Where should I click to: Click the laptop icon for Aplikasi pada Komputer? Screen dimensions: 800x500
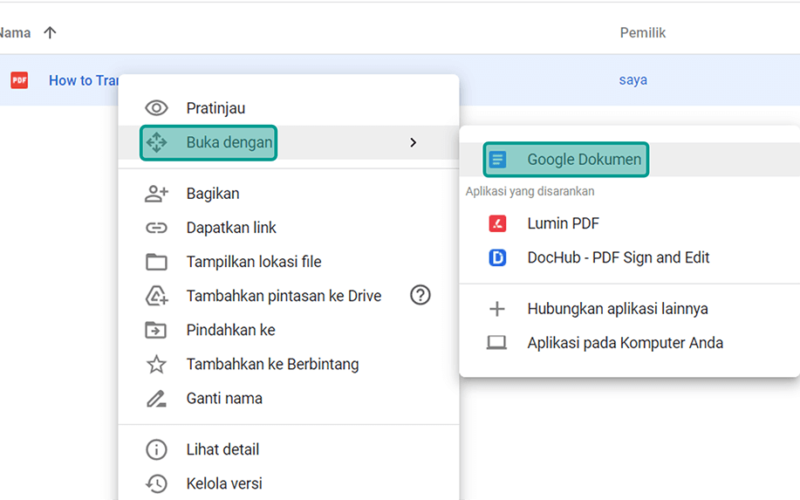click(x=496, y=342)
